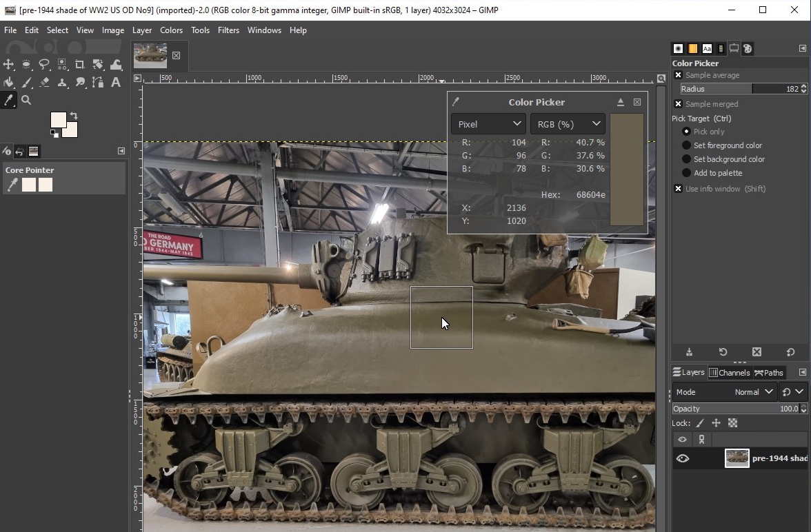811x532 pixels.
Task: Select the Warp Transform tool
Action: [x=116, y=64]
